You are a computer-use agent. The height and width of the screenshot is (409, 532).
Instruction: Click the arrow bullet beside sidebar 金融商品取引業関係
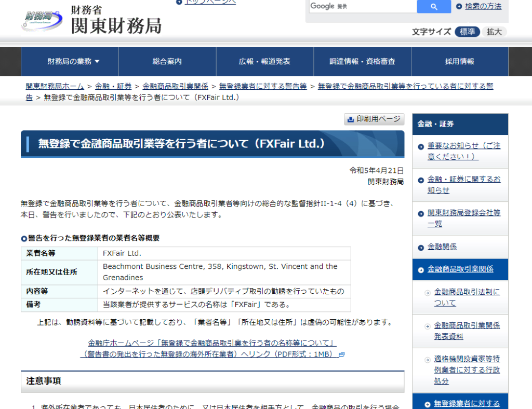(x=421, y=270)
